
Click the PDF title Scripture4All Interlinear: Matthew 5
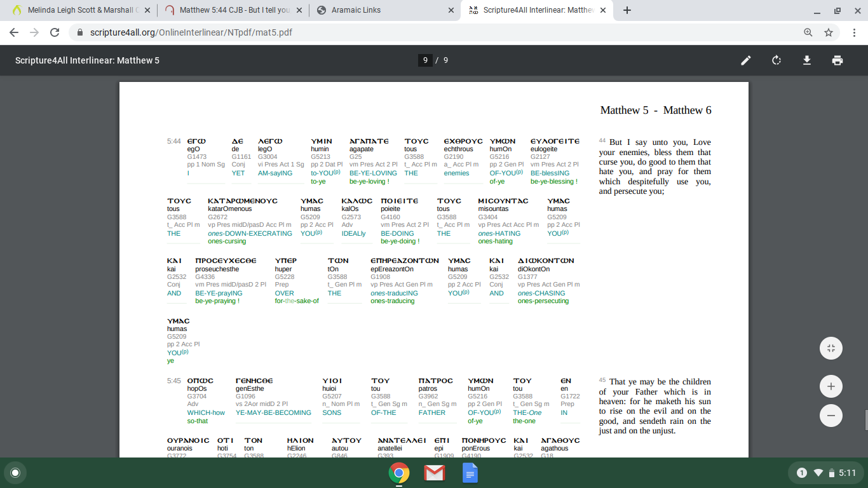point(87,60)
